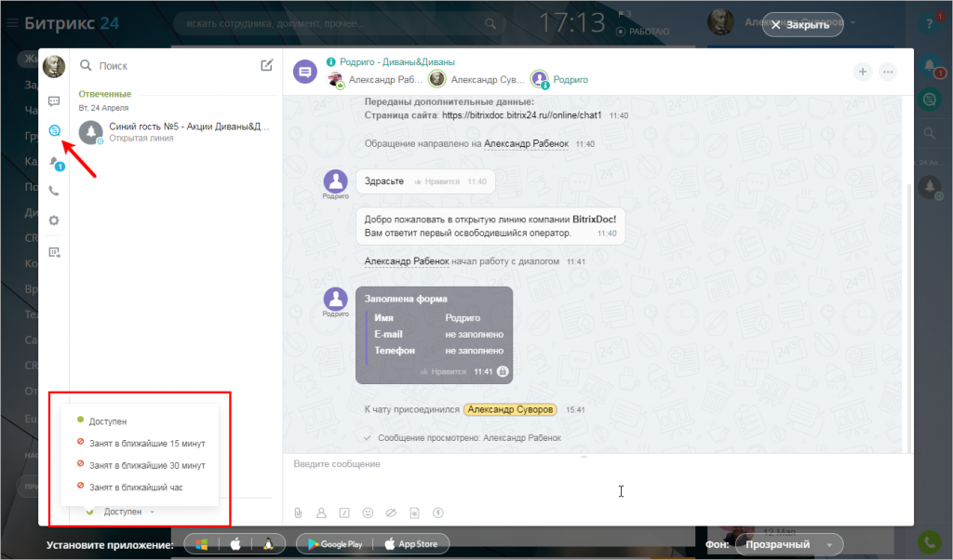Open the telephony phone tab
Viewport: 953px width, 560px height.
54,191
